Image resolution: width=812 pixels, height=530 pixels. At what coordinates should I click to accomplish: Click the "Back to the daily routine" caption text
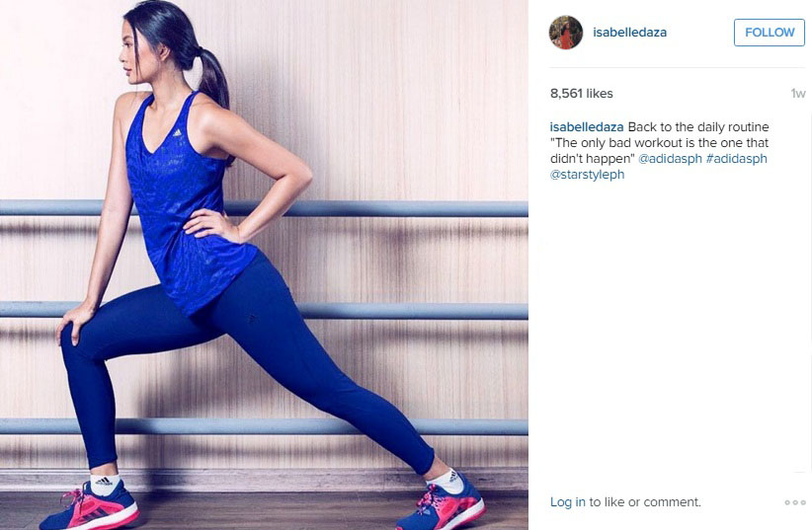[698, 126]
